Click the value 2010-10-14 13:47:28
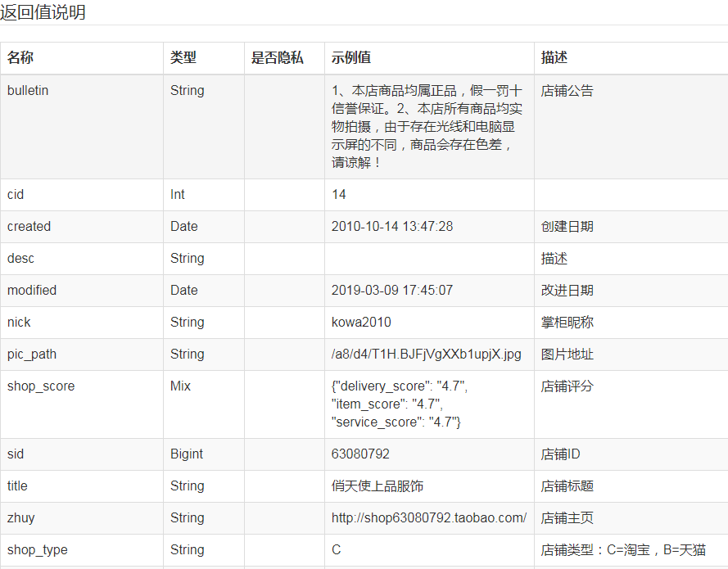This screenshot has height=569, width=728. [x=392, y=227]
